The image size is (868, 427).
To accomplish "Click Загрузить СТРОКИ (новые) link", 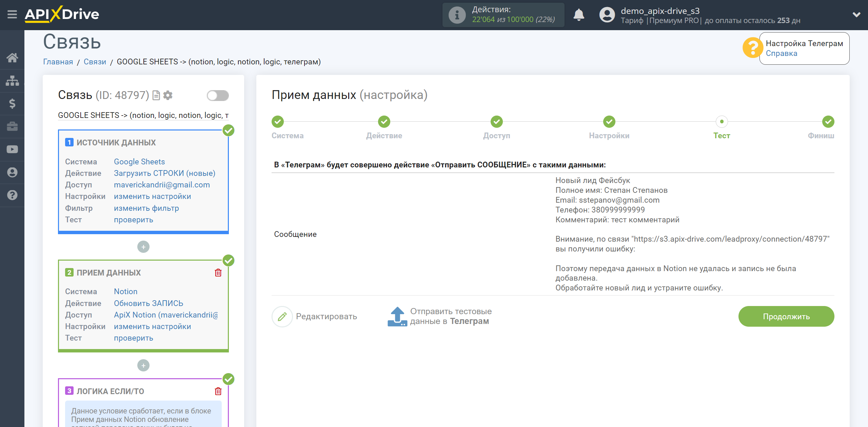I will click(164, 173).
